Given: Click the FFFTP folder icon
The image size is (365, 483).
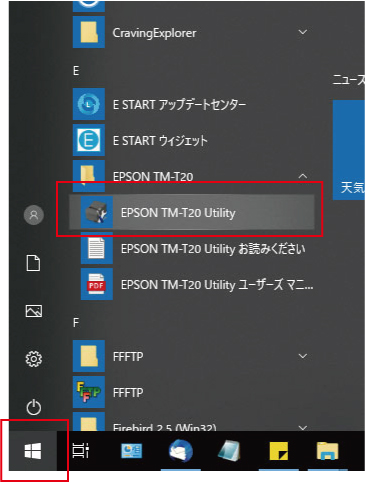Looking at the screenshot, I should (x=89, y=356).
